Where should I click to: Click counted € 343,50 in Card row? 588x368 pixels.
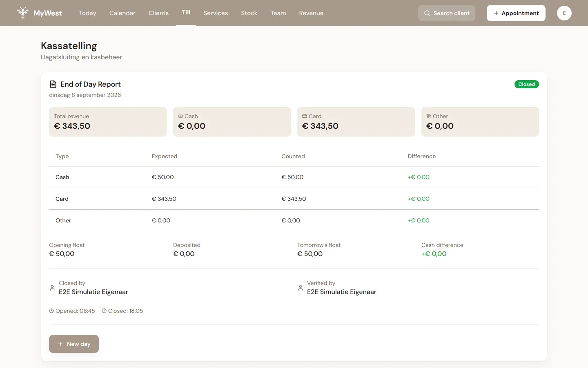(294, 199)
